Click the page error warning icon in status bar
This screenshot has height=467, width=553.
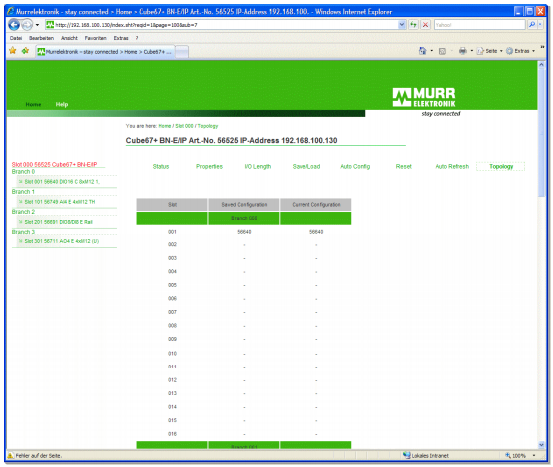pyautogui.click(x=11, y=455)
